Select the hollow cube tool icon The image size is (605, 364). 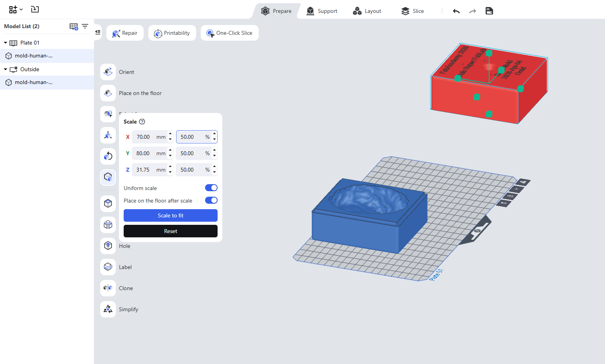point(108,203)
